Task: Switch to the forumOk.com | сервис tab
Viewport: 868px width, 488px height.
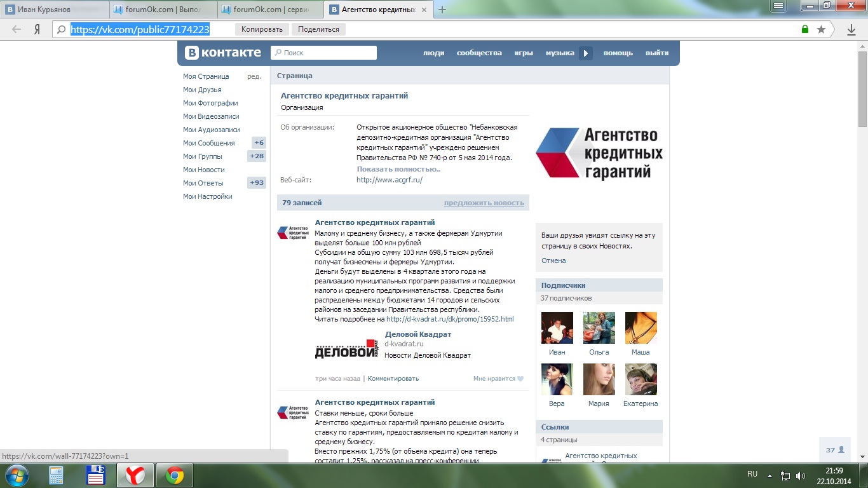Action: (x=271, y=10)
